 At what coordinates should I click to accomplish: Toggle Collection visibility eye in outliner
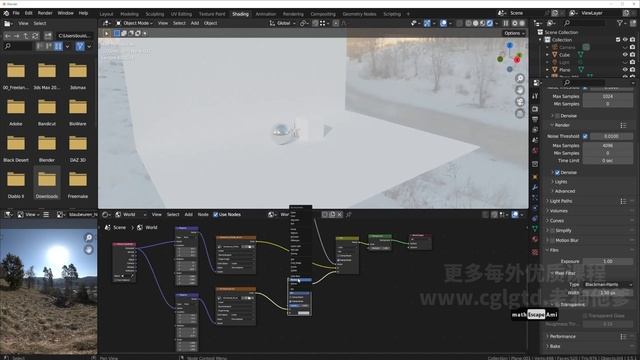pyautogui.click(x=625, y=40)
